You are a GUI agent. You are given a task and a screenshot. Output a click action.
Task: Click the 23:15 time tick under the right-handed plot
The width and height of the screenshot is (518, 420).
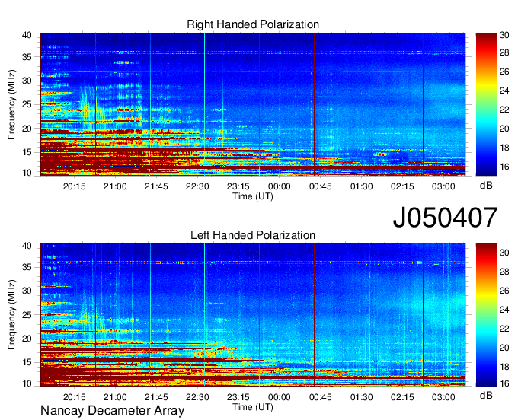[x=238, y=186]
